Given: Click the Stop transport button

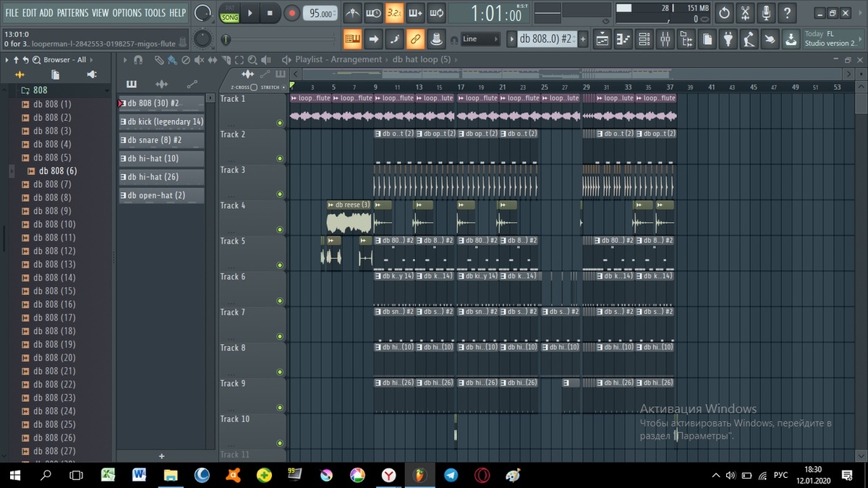Looking at the screenshot, I should [270, 13].
